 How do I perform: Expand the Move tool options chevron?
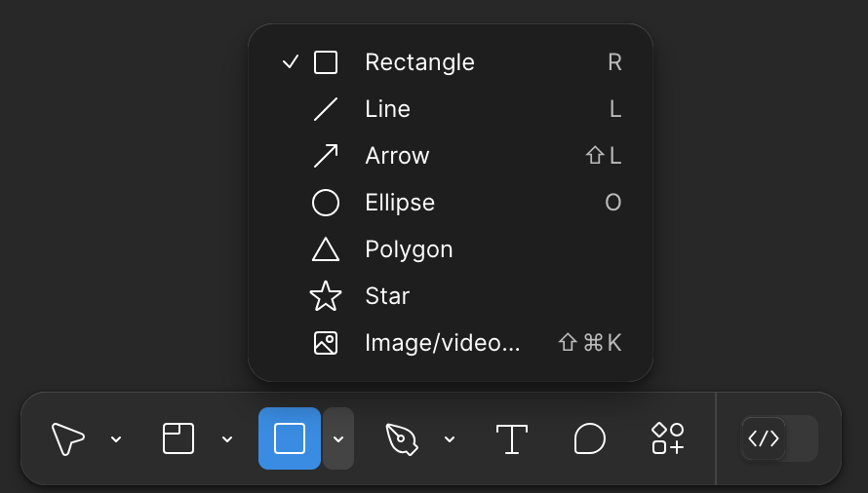116,439
